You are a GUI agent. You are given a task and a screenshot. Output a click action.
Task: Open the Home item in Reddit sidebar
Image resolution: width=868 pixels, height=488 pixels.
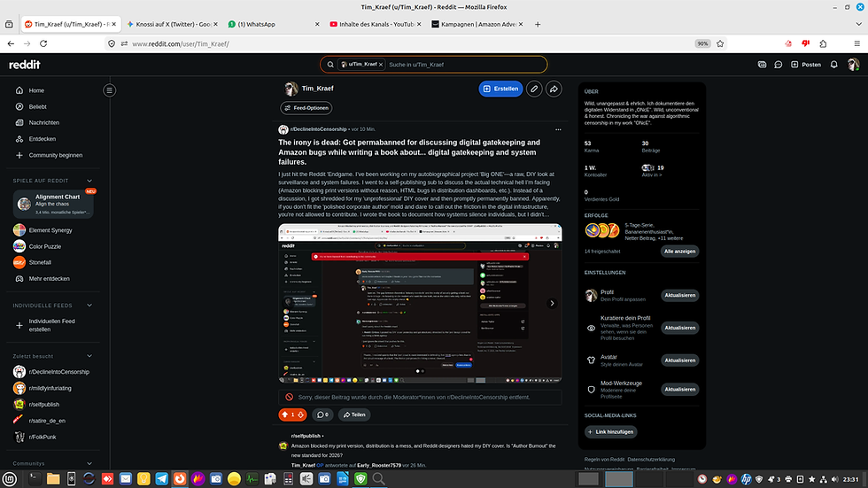tap(36, 90)
